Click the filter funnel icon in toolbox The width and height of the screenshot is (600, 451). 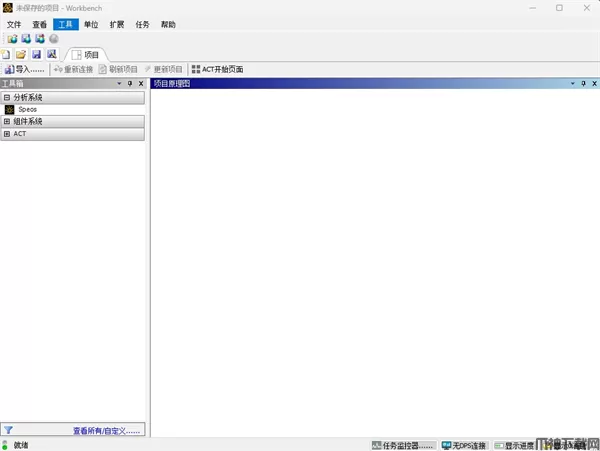pyautogui.click(x=9, y=430)
